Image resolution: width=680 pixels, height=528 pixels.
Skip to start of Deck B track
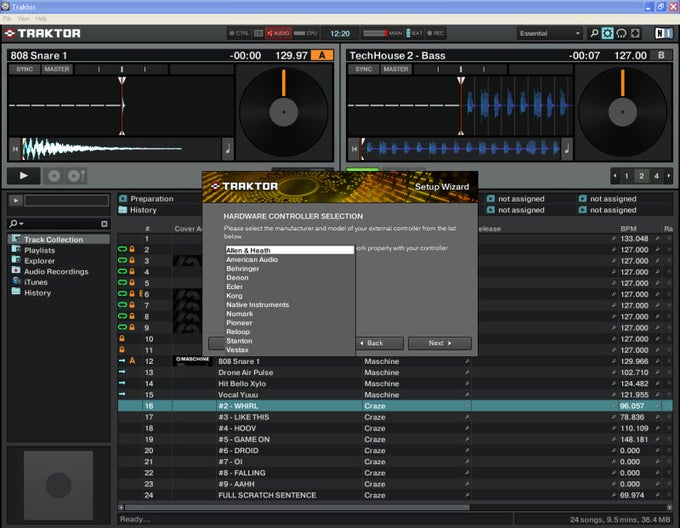354,149
